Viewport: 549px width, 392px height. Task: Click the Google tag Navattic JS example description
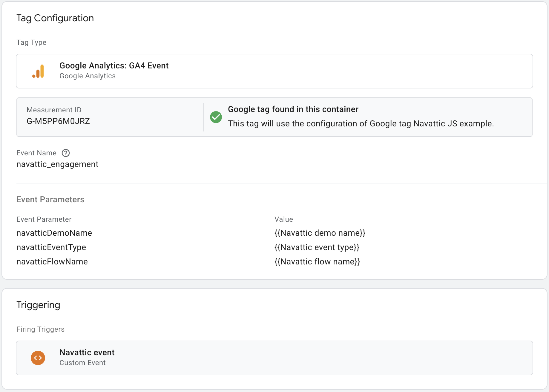click(361, 124)
